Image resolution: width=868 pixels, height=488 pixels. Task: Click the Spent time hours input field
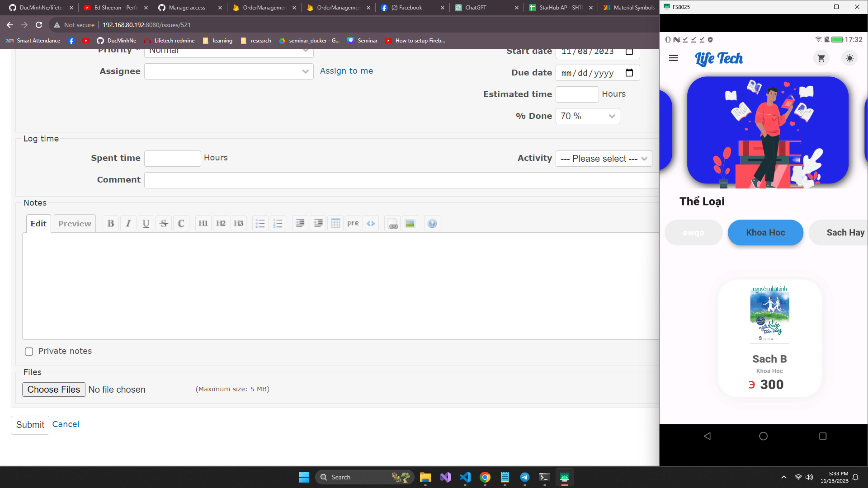click(172, 158)
